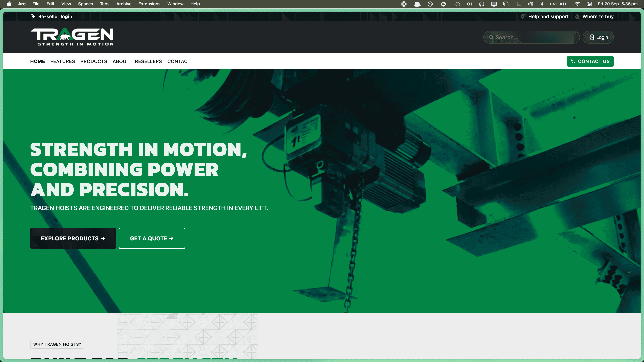
Task: Click the Shazam menu bar icon
Action: [443, 4]
